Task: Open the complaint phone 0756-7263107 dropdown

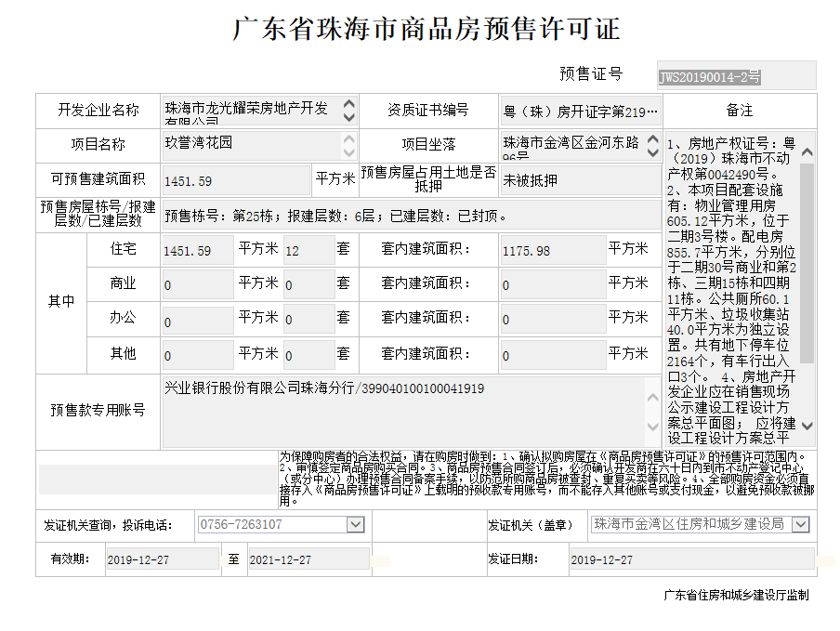Action: pos(355,525)
